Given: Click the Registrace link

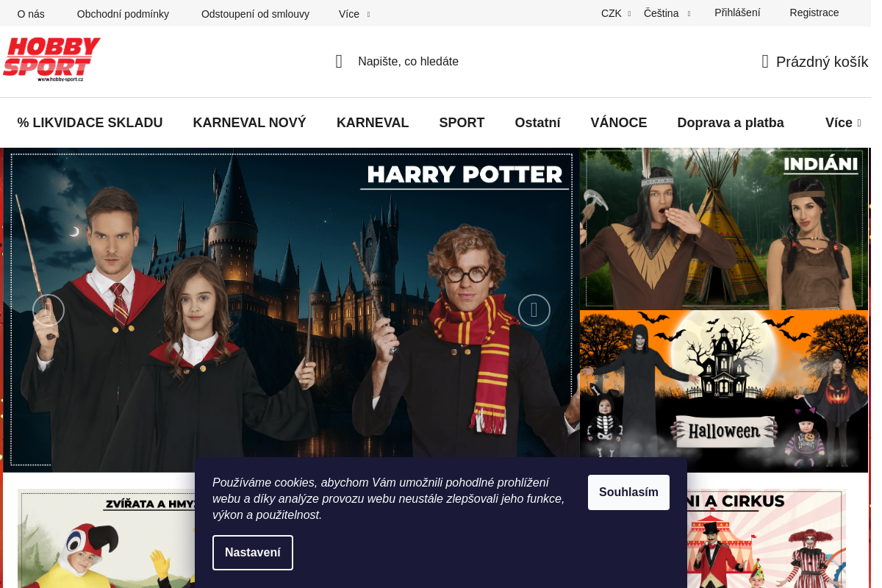Looking at the screenshot, I should 814,12.
